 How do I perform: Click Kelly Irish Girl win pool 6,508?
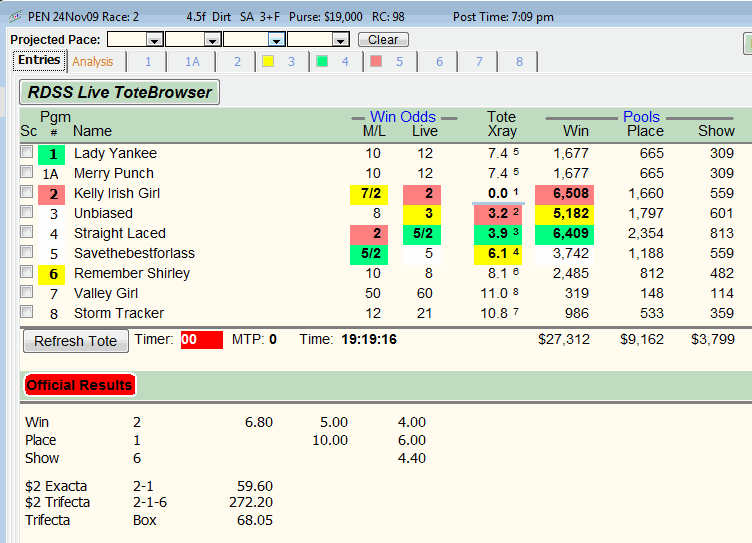tap(564, 194)
